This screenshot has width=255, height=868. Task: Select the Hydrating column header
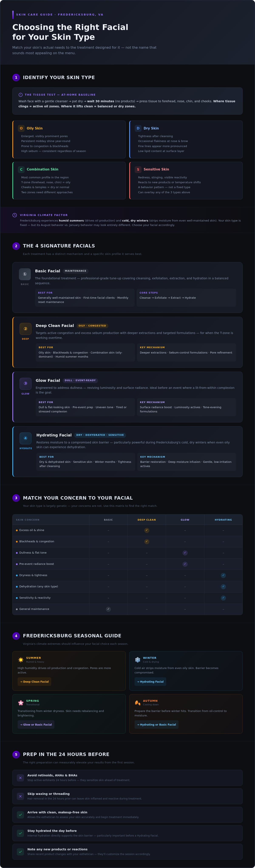coord(223,520)
